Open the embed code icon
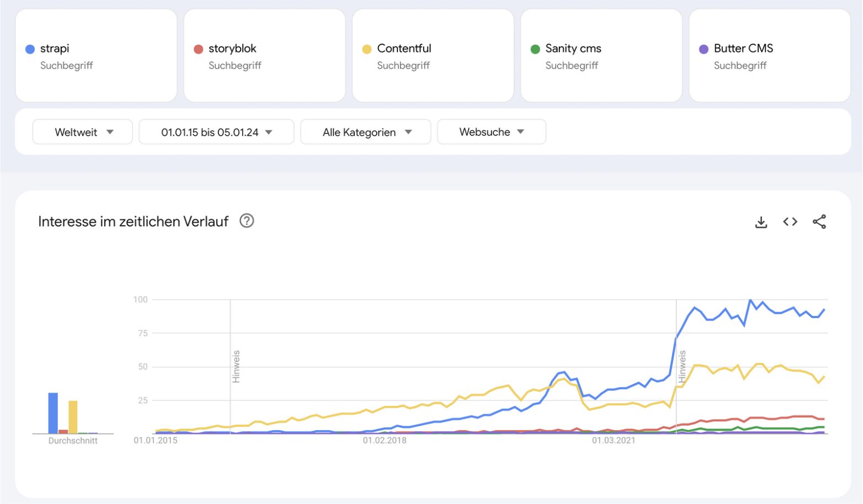Viewport: 863px width, 504px height. tap(790, 222)
